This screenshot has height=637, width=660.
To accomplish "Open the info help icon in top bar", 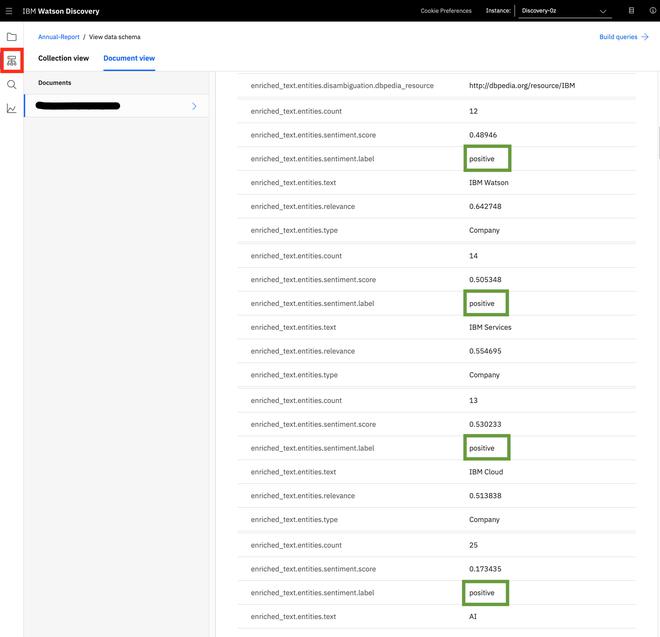I will [x=652, y=11].
